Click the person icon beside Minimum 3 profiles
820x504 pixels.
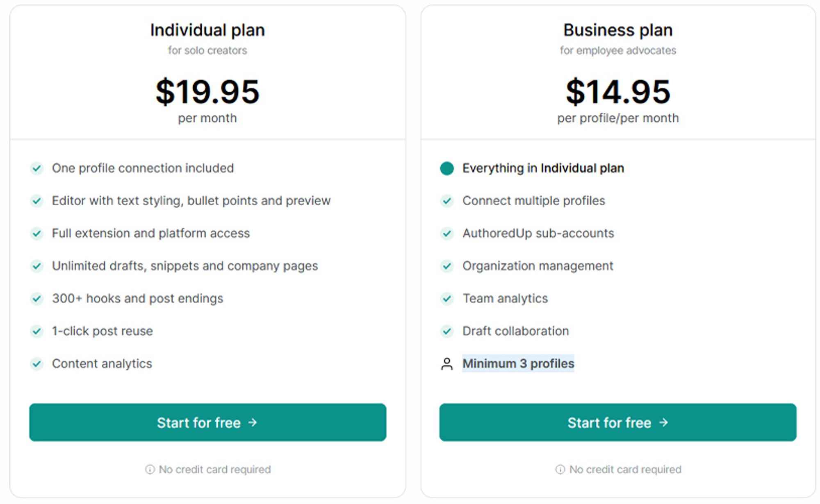click(447, 364)
